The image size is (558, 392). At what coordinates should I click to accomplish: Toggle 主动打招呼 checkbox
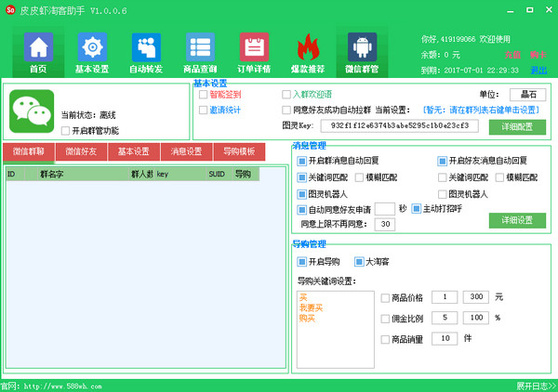pos(416,209)
